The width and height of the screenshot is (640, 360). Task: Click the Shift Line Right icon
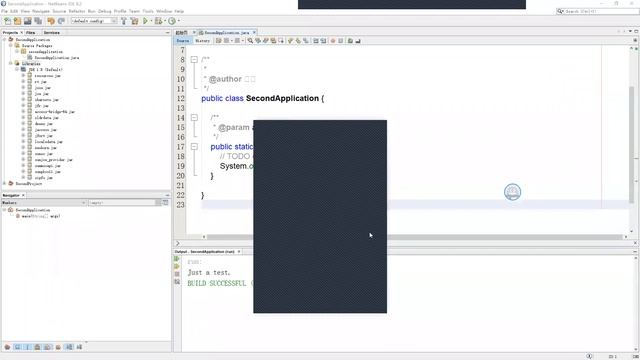pyautogui.click(x=323, y=41)
